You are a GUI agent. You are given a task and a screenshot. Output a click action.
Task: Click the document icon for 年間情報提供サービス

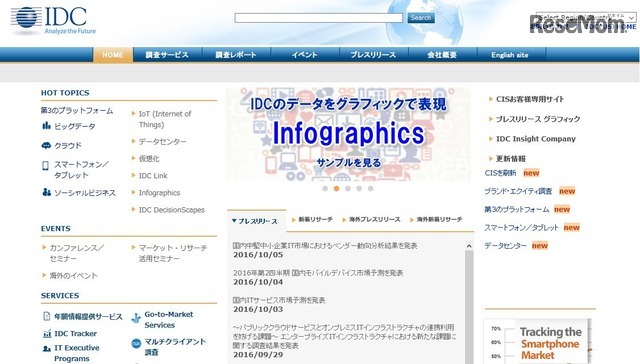coord(47,316)
